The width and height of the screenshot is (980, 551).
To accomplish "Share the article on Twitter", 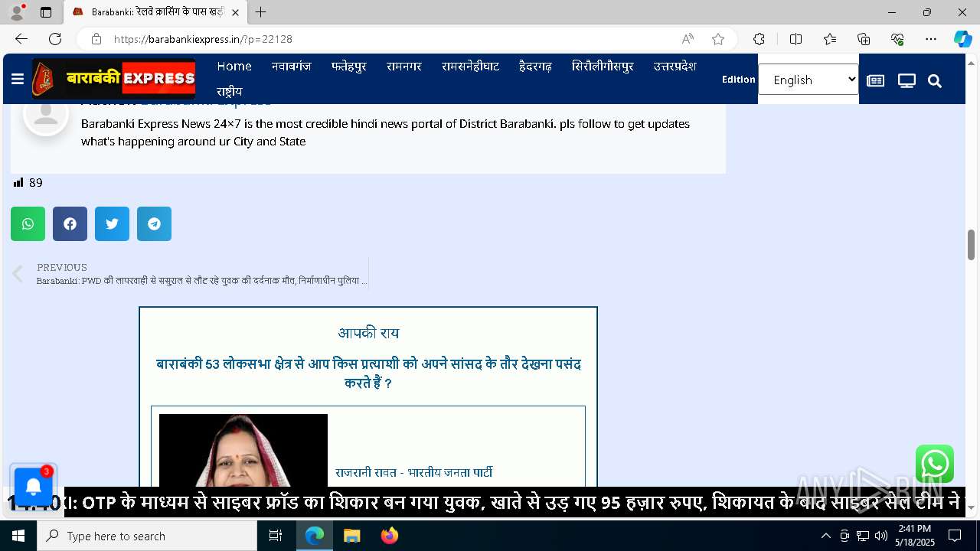I will point(112,223).
